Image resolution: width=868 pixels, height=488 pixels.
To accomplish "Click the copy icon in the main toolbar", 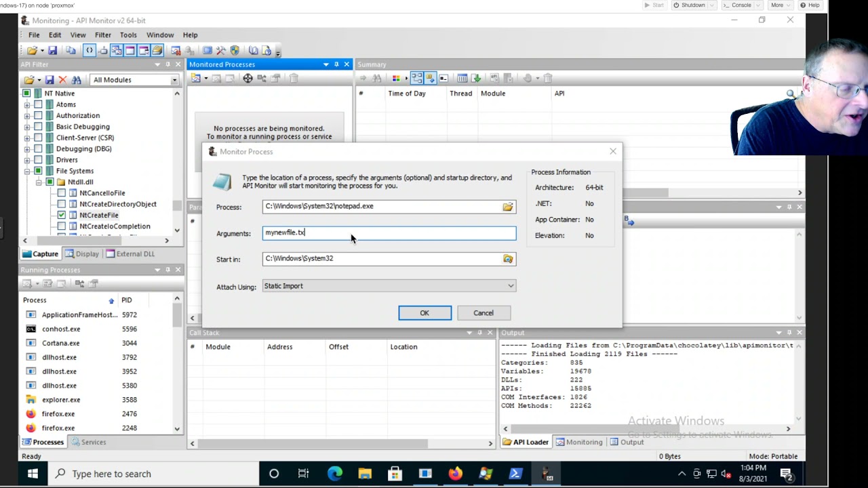I will 71,50.
